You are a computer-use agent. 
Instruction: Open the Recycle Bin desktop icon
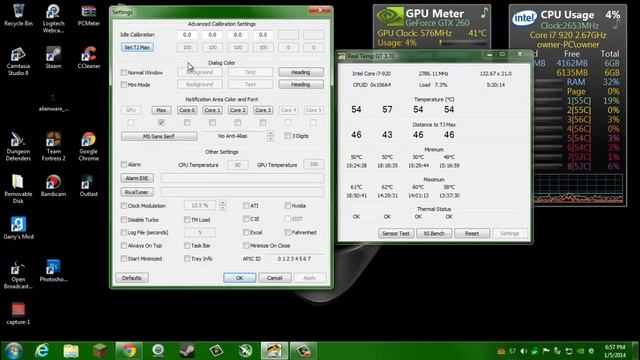(18, 16)
